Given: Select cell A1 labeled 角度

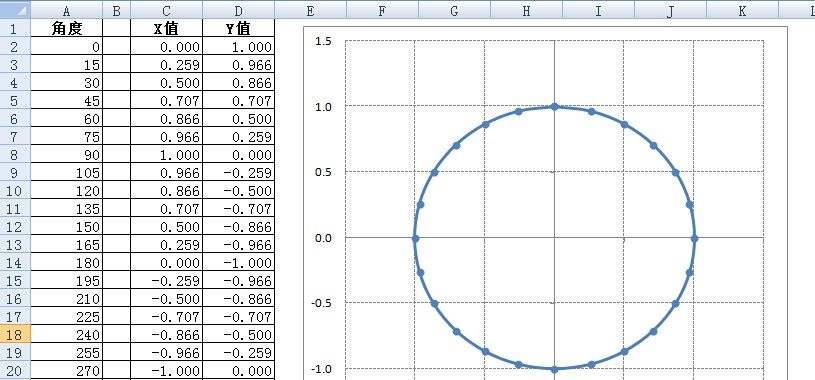Looking at the screenshot, I should pos(67,29).
